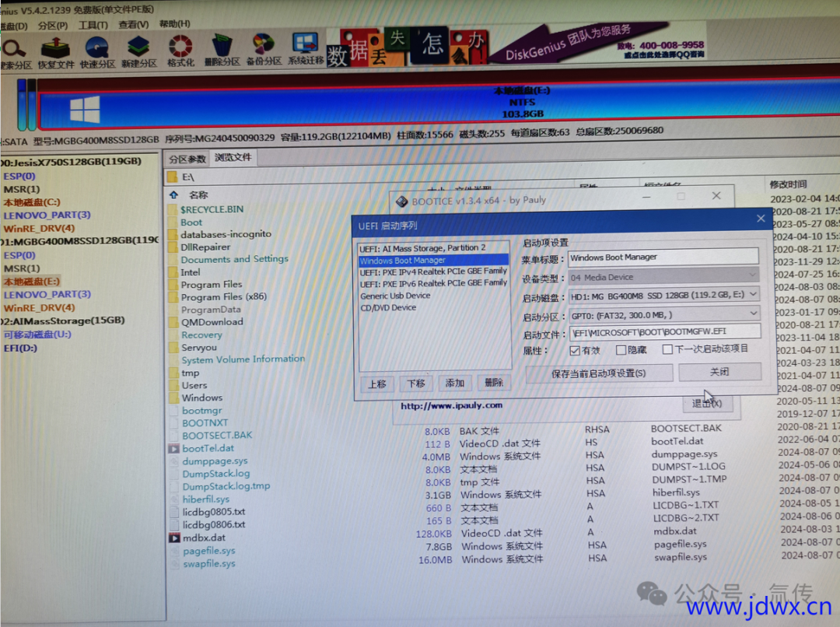Click the 退出(X) button in BOOTICE window
The image size is (840, 627).
point(707,404)
